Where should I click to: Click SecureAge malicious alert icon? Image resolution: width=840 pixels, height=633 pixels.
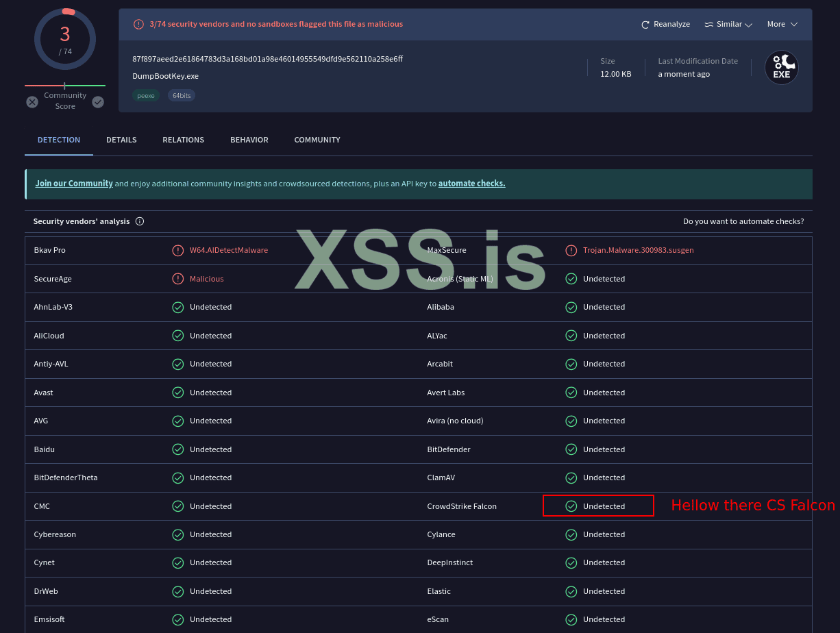pyautogui.click(x=178, y=279)
